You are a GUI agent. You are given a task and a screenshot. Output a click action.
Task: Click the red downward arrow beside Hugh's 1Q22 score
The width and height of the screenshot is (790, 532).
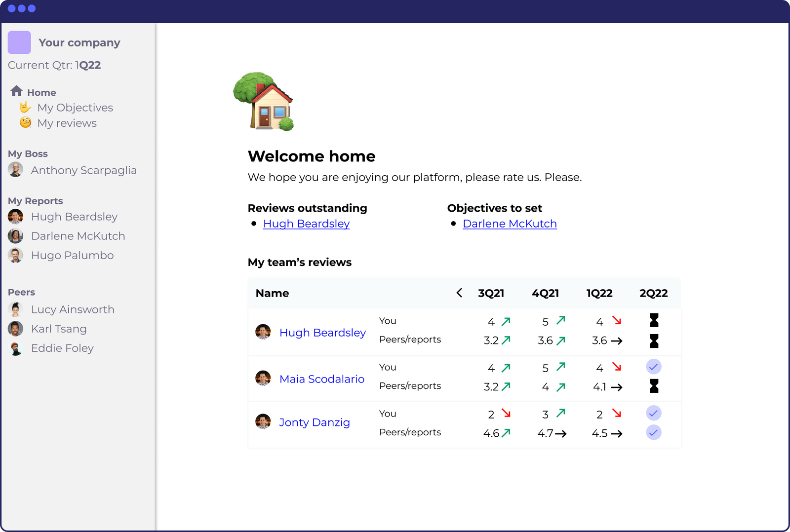point(615,320)
